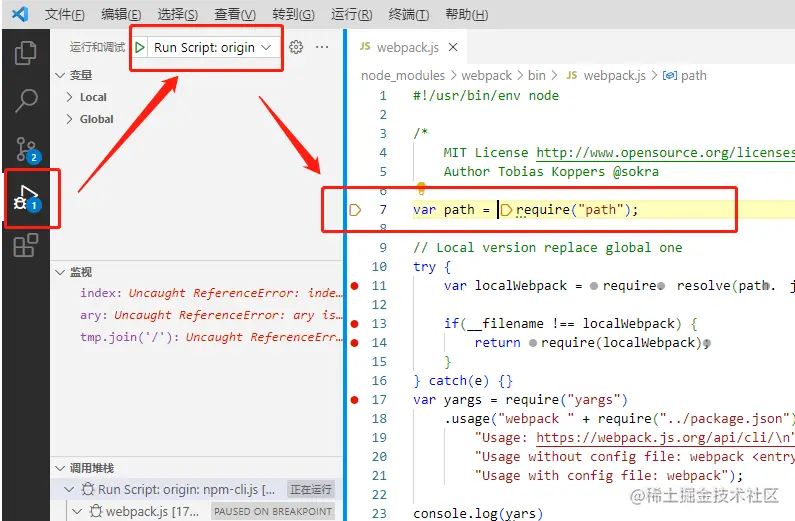The height and width of the screenshot is (521, 795).
Task: Click node_modules in the breadcrumb
Action: coord(403,76)
